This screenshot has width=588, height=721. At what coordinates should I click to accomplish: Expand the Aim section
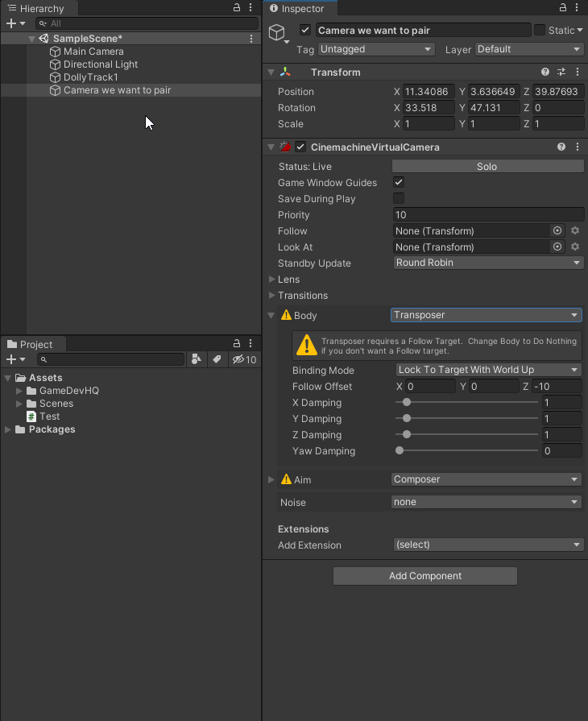coord(271,479)
